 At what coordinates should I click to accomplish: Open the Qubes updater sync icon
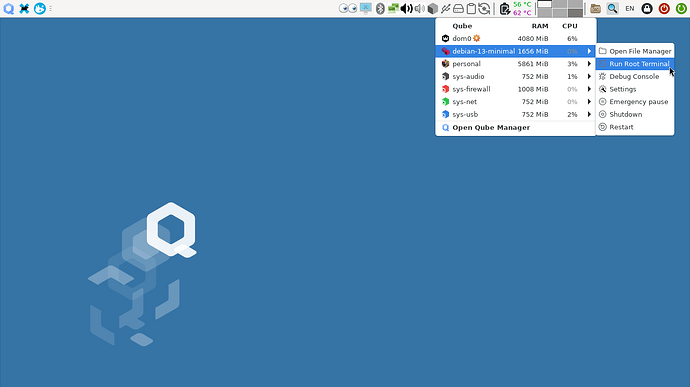tap(484, 8)
